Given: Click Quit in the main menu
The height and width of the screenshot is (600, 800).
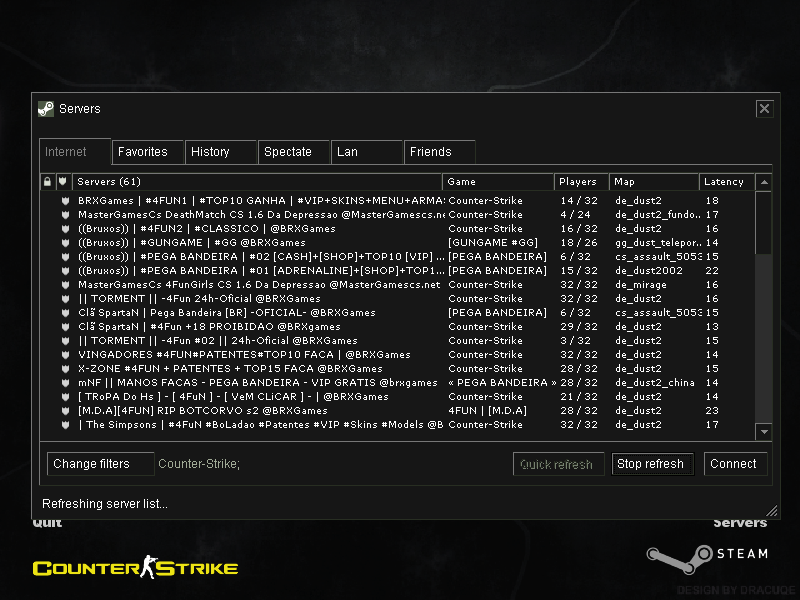Looking at the screenshot, I should (47, 522).
